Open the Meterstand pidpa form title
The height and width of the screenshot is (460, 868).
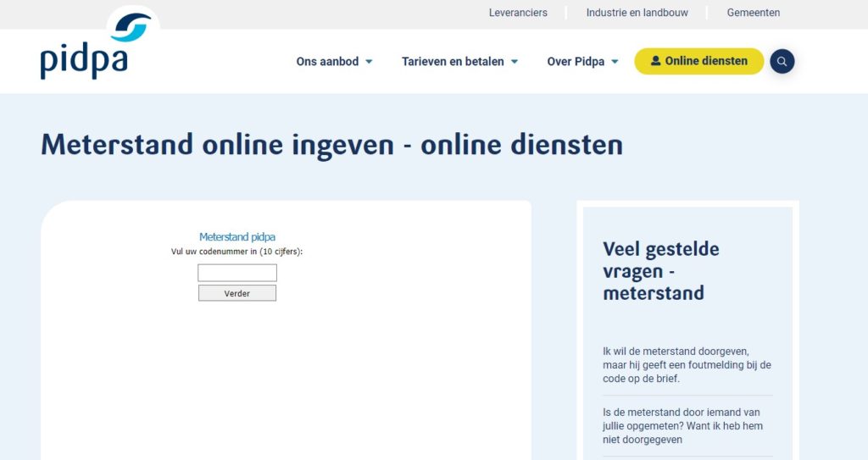(237, 237)
